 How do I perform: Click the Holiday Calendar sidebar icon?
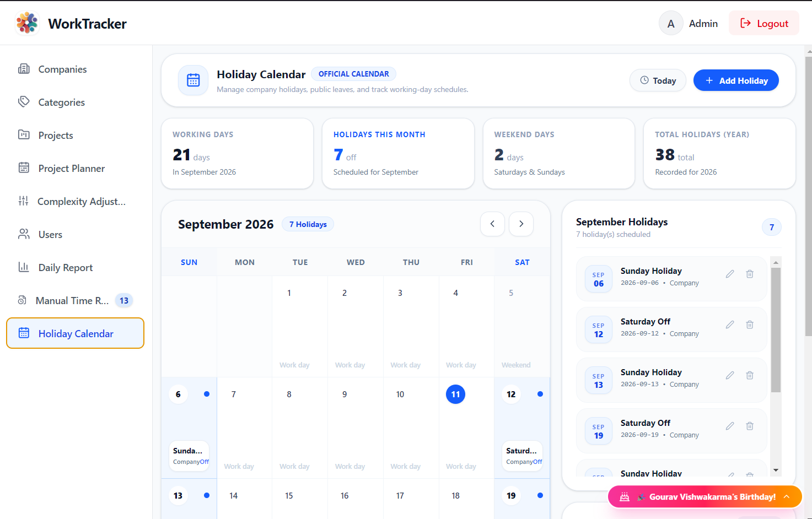24,333
